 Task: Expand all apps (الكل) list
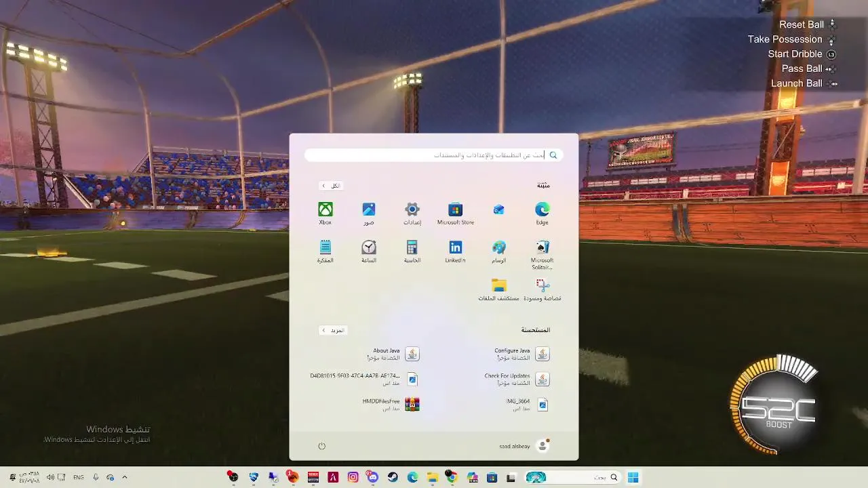click(x=331, y=186)
